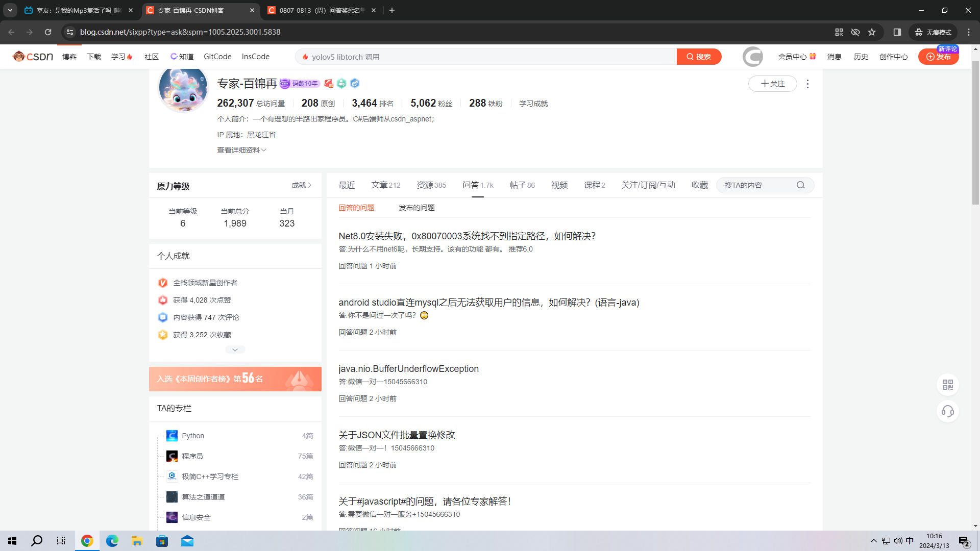The height and width of the screenshot is (551, 980).
Task: Toggle third-party cookie blocking in address bar
Action: tap(855, 32)
